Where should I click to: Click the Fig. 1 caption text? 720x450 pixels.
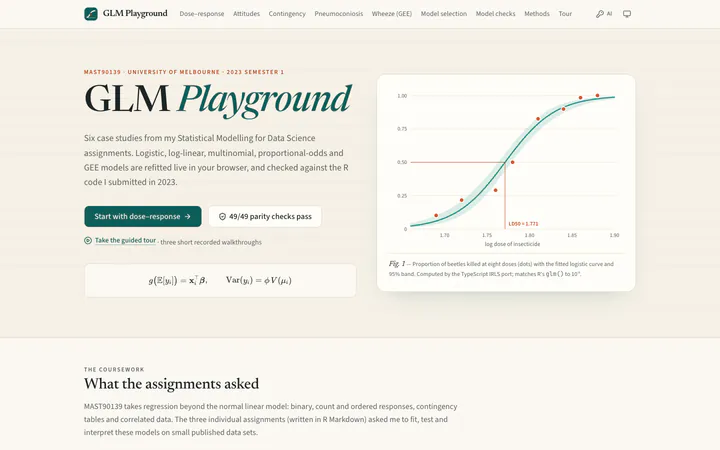tap(501, 269)
